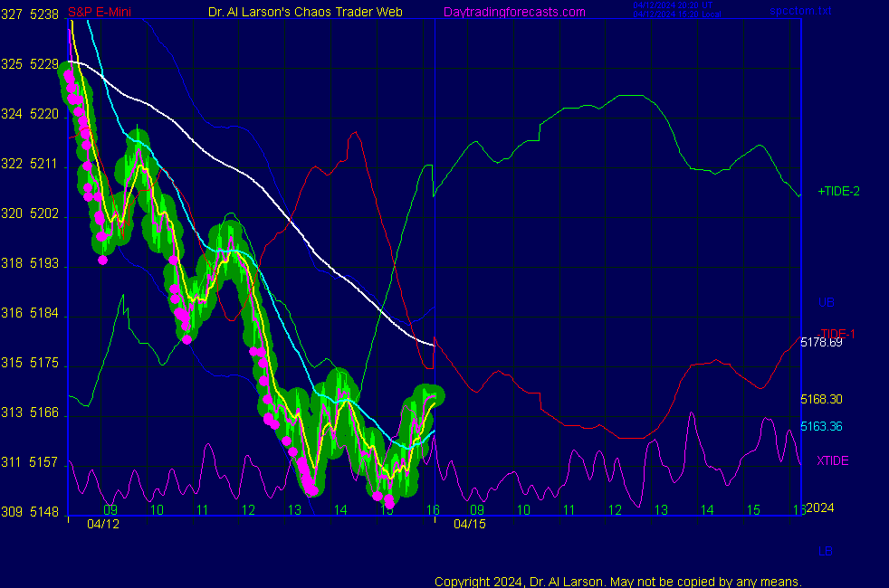Select the LB legend label

coord(825,551)
